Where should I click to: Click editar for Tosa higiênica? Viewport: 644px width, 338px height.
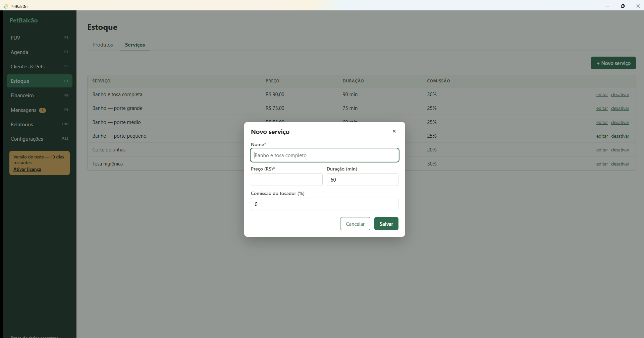(x=602, y=164)
